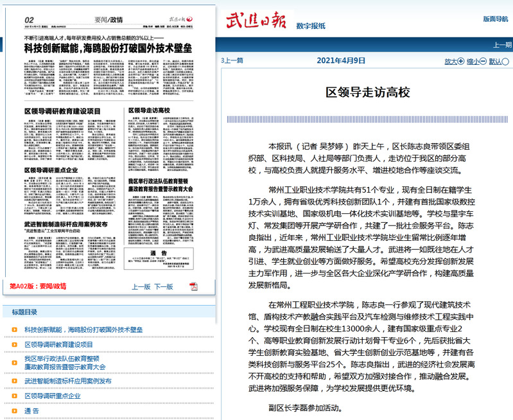Image resolution: width=513 pixels, height=420 pixels.
Task: Click the zoom-in plus icon beside 放大
Action: pyautogui.click(x=460, y=62)
